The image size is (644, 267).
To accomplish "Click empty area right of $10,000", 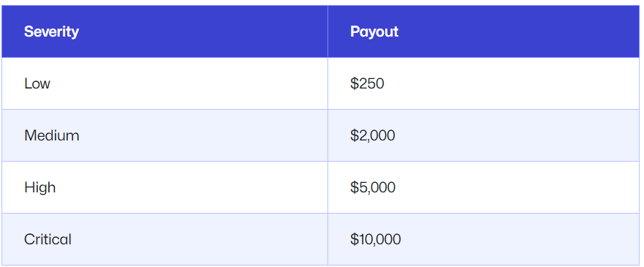I will click(522, 239).
